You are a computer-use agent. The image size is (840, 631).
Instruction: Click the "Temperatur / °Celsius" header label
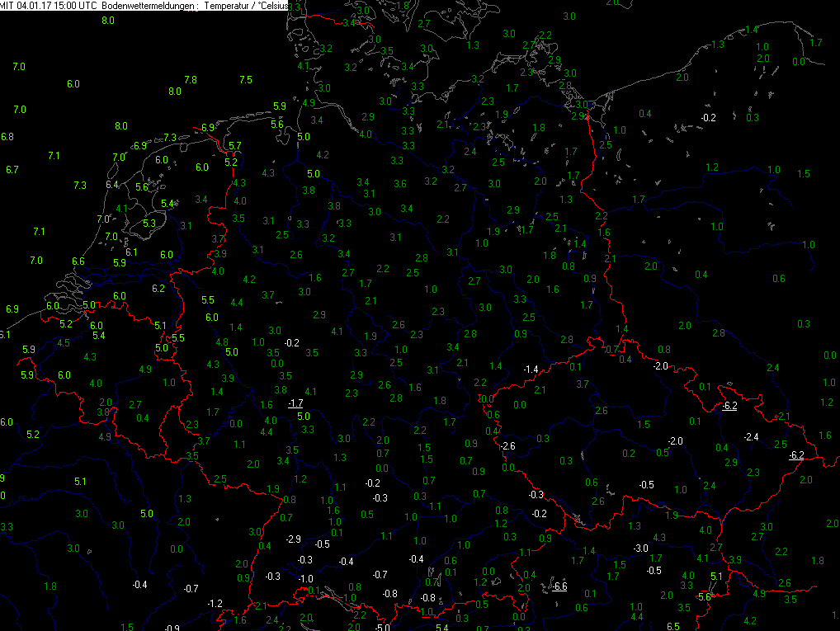click(x=245, y=6)
